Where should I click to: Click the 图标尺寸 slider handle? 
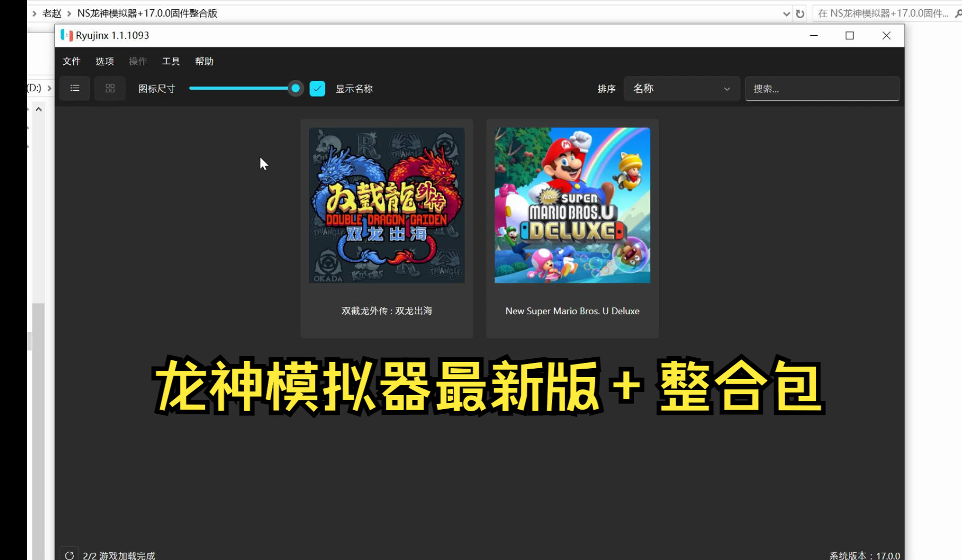(x=296, y=88)
